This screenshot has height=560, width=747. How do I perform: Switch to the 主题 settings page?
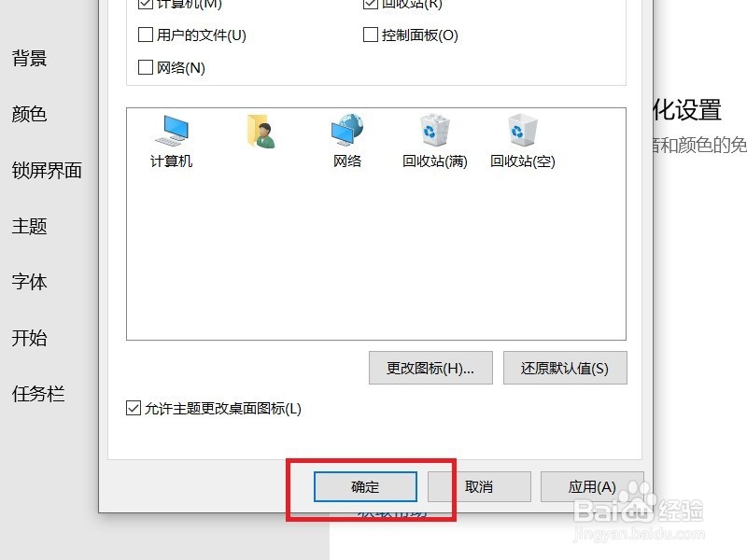click(x=29, y=226)
